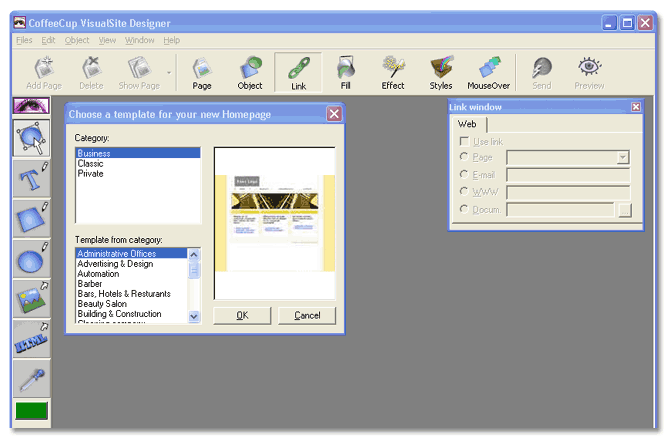Select Administrative Offices template

pos(132,253)
